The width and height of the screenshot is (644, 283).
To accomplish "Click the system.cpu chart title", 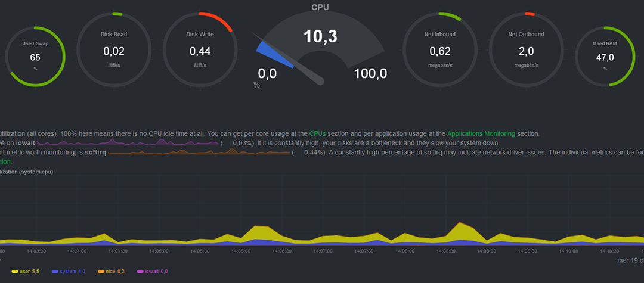I will point(27,172).
